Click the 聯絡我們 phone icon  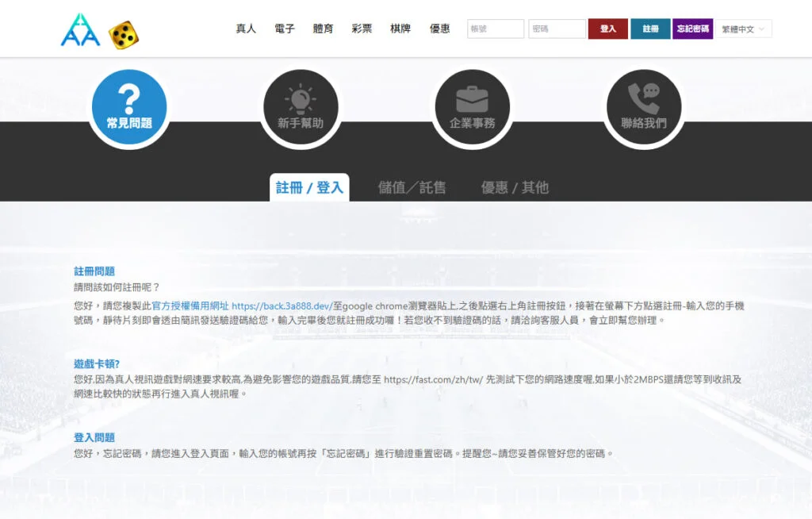point(644,106)
